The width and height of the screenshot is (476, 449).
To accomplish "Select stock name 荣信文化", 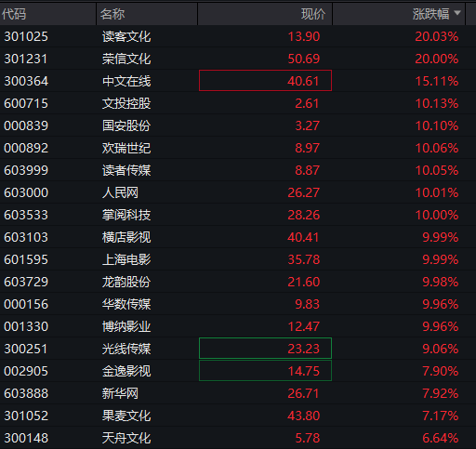I will pos(126,59).
